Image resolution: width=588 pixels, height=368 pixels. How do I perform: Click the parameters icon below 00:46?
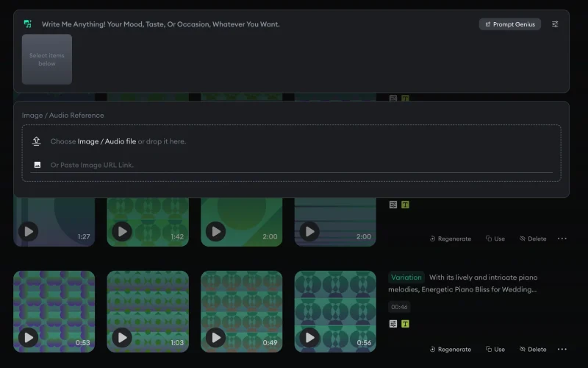[393, 324]
